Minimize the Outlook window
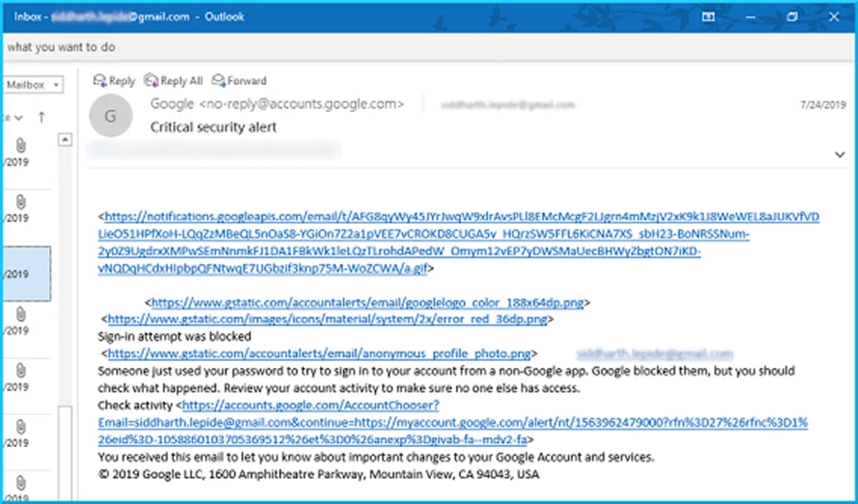This screenshot has width=858, height=504. pos(751,17)
